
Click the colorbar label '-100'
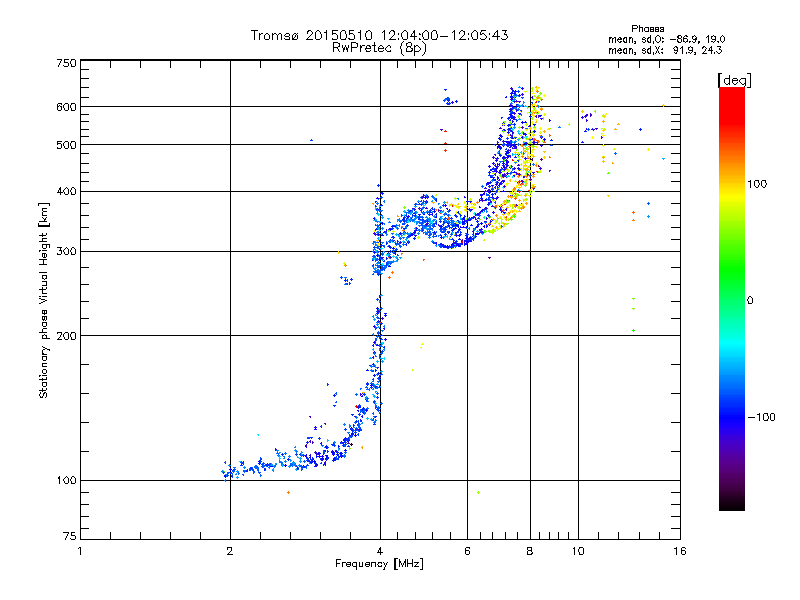click(x=762, y=417)
